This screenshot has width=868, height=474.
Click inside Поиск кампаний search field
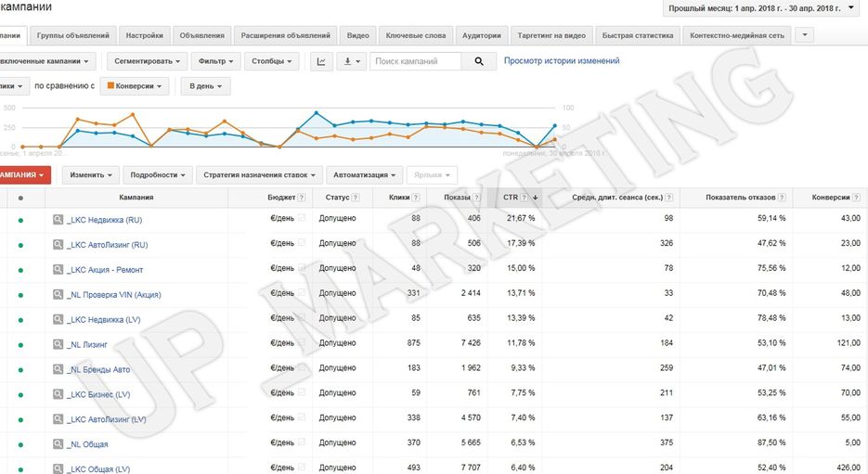pos(415,61)
